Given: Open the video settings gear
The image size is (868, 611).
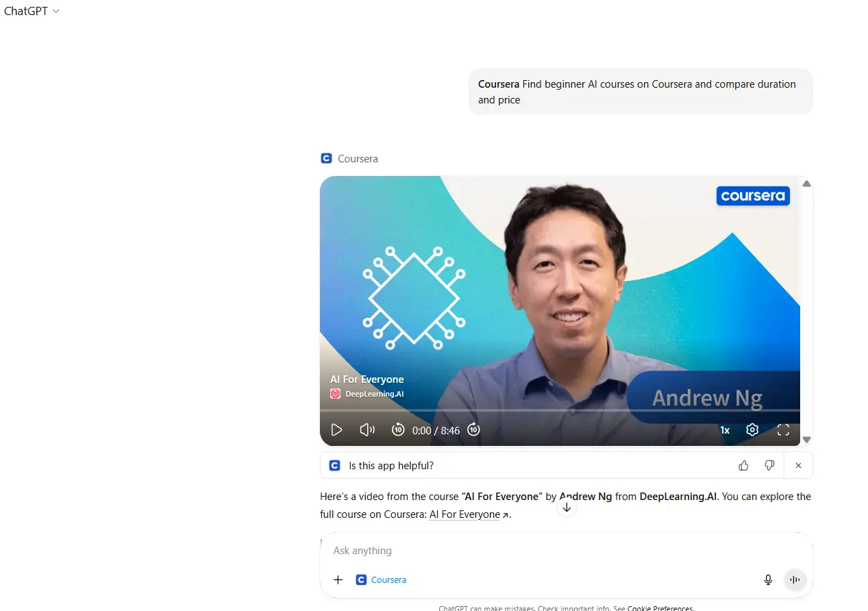Looking at the screenshot, I should point(752,429).
